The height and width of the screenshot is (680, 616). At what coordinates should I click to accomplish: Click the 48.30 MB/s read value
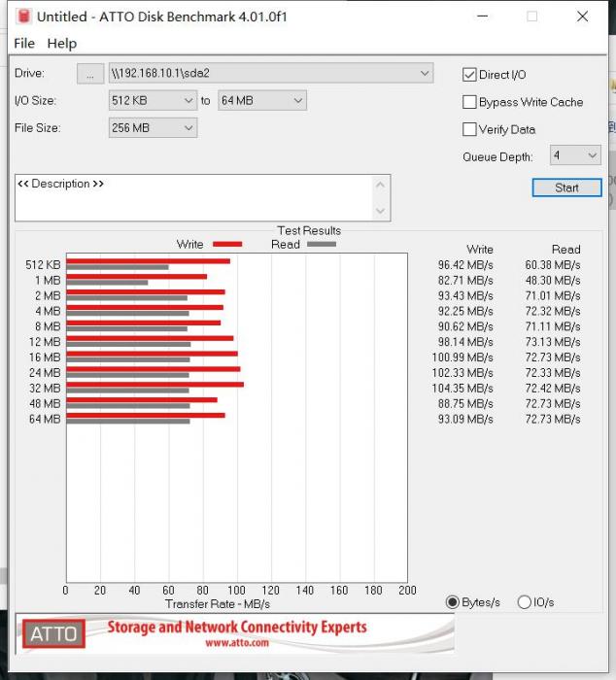(553, 281)
